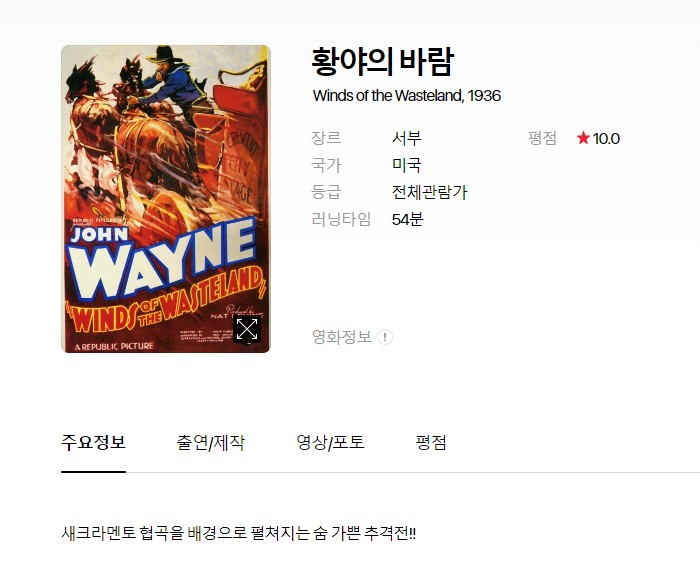Click the 54분 running time text
Viewport: 700px width, 585px height.
[407, 219]
